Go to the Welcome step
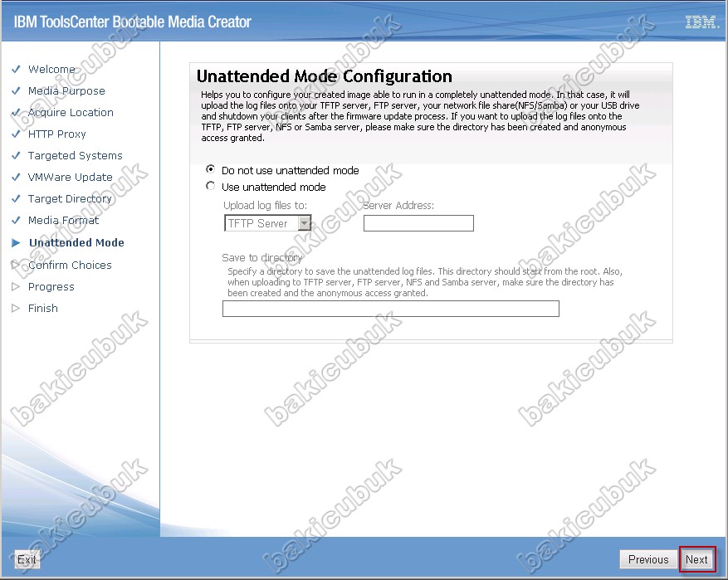 point(51,69)
